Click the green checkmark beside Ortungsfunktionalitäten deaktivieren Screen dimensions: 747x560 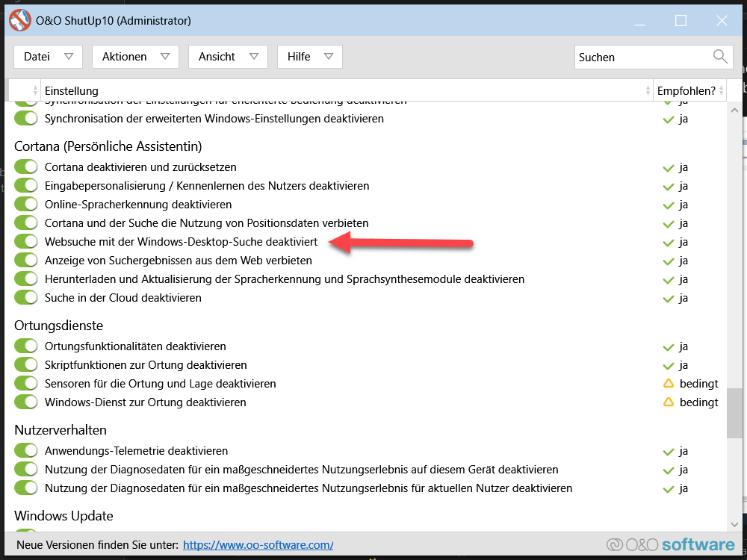(x=669, y=347)
